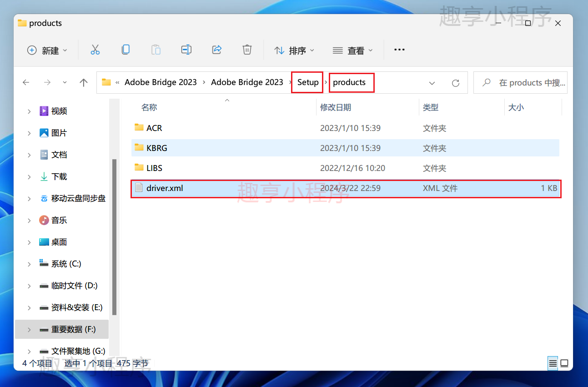Refresh the current folder view

(x=455, y=83)
